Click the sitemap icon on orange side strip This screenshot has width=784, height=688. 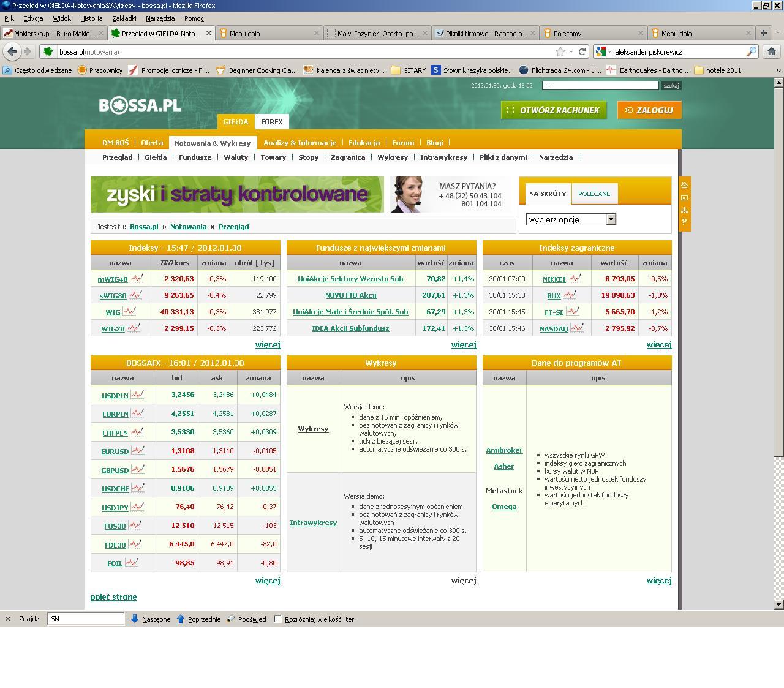[684, 210]
